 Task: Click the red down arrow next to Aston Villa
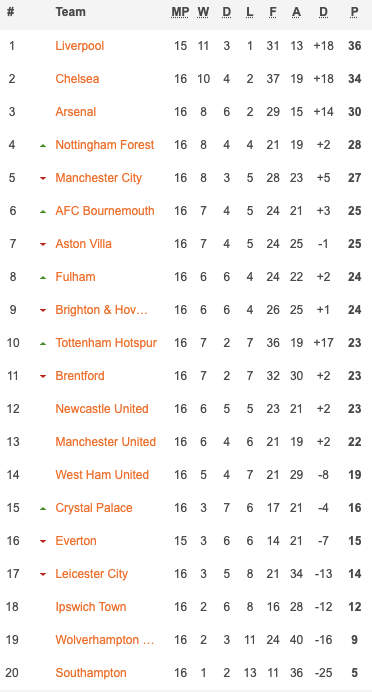tap(43, 244)
